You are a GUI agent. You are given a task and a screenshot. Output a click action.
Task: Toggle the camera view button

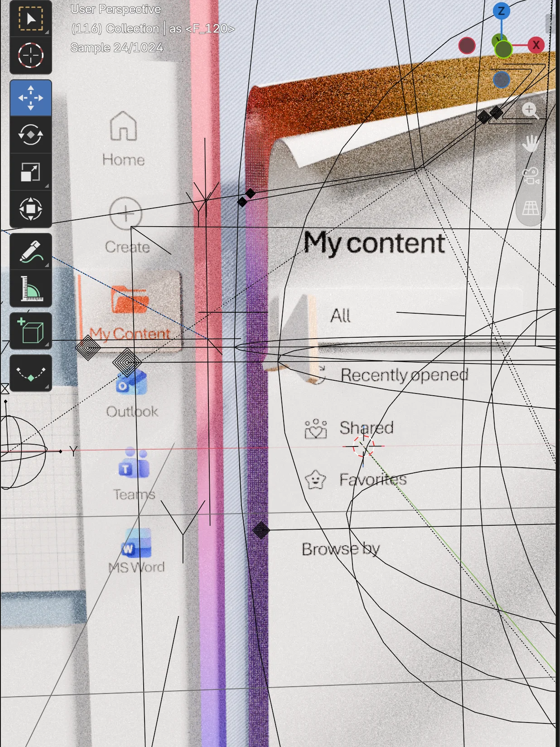[530, 176]
